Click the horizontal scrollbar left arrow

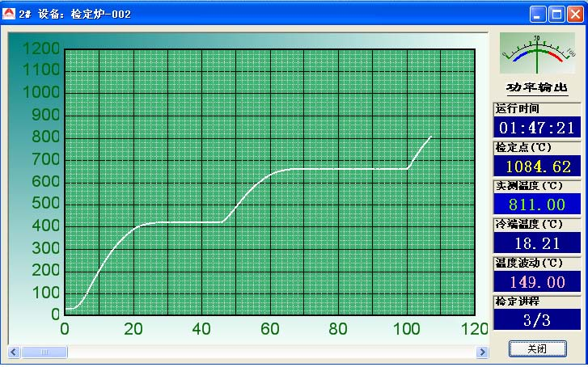coord(14,352)
